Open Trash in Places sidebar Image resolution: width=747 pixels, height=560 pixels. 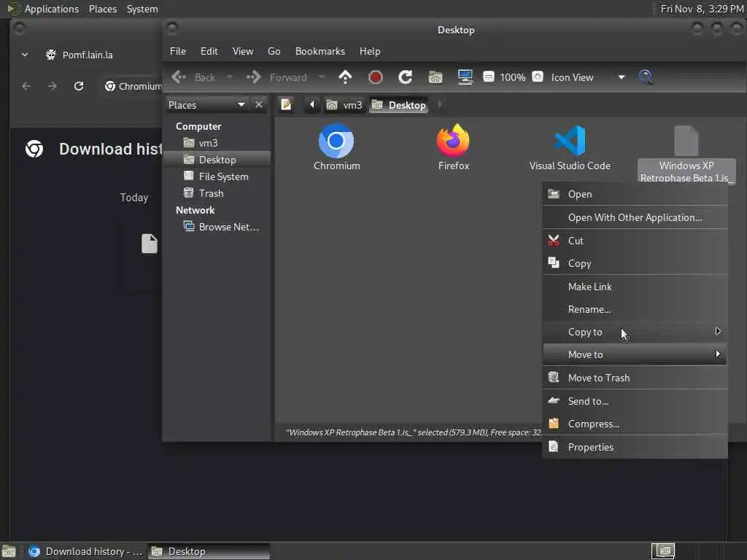217,192
